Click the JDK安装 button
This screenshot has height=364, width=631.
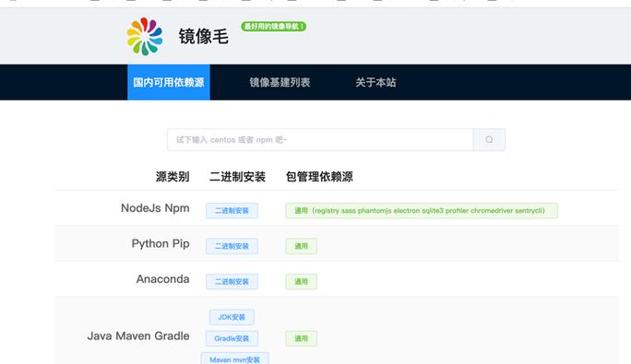[232, 317]
